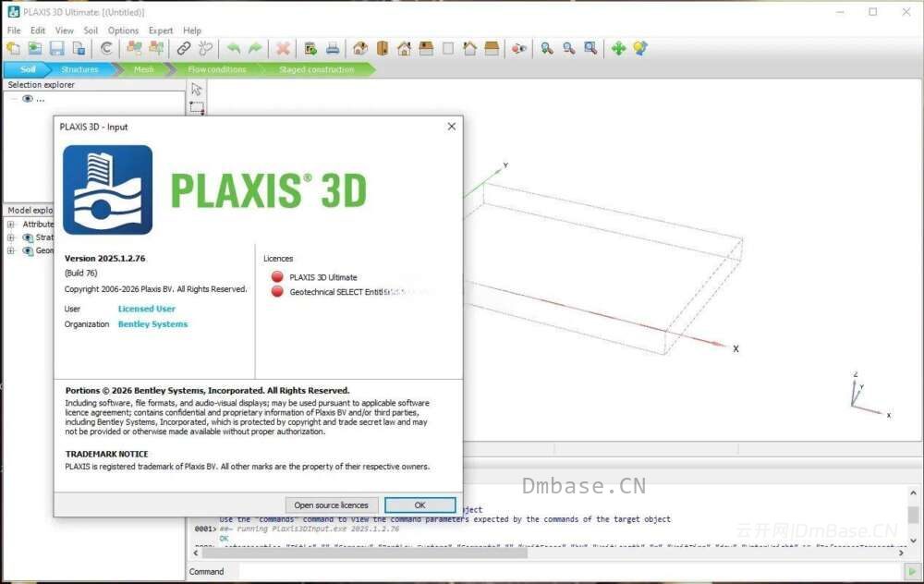Switch to the Soil mode tab

click(x=27, y=69)
